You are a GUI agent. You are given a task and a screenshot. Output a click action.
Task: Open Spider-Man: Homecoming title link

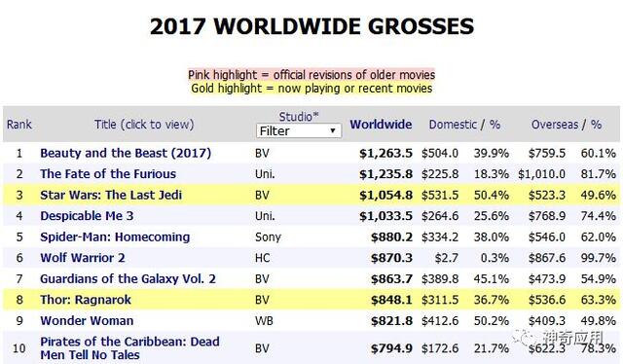[x=115, y=237]
